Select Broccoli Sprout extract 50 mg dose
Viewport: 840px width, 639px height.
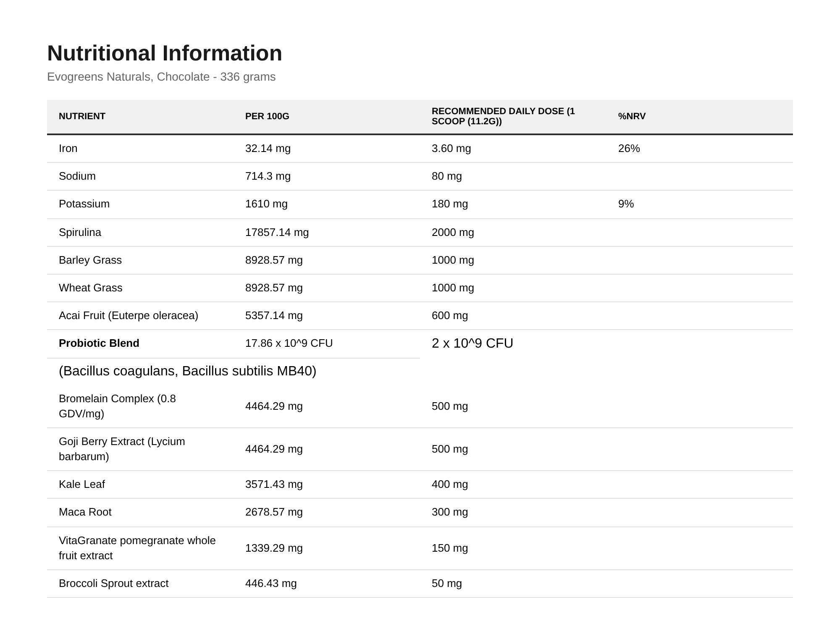[447, 584]
